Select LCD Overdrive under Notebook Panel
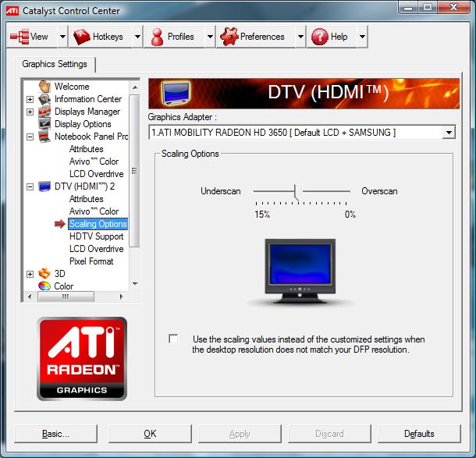Screen dimensions: 476x458 tap(96, 174)
